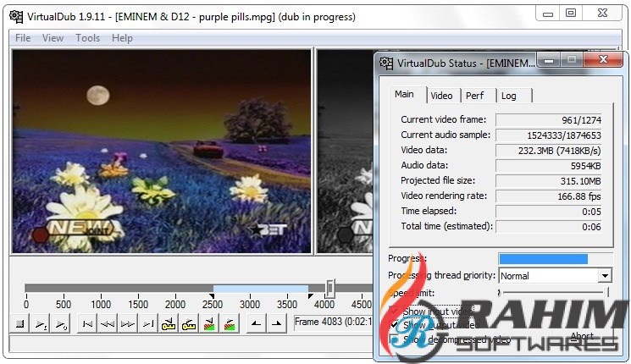Enable the Show decompressed video checkbox
The height and width of the screenshot is (364, 631).
395,339
